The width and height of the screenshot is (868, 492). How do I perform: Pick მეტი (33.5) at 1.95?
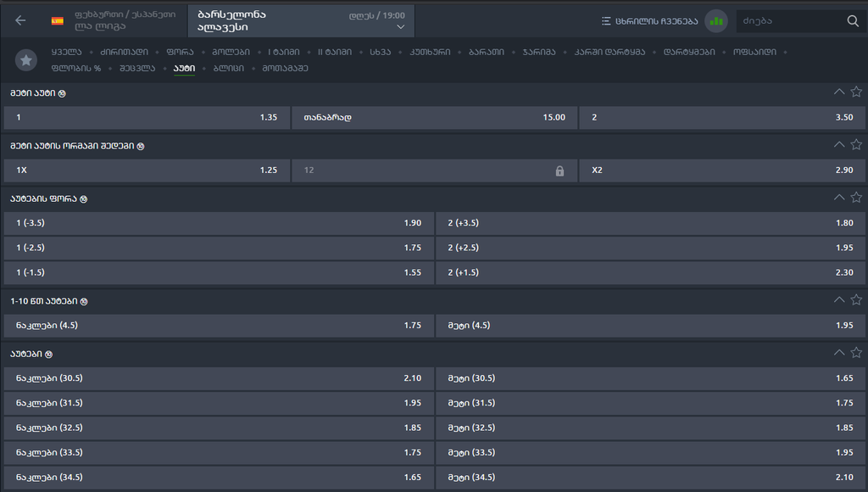tap(650, 453)
